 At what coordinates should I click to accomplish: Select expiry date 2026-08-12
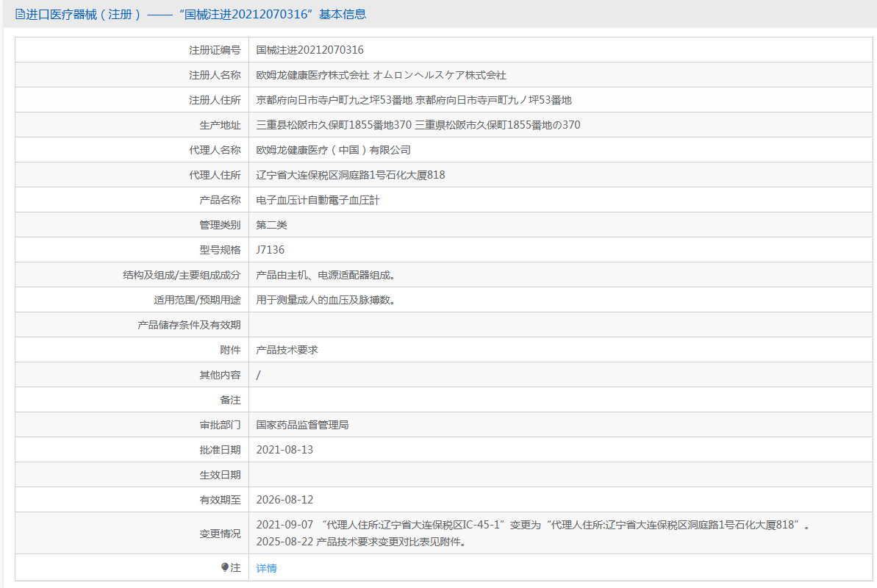[x=284, y=500]
